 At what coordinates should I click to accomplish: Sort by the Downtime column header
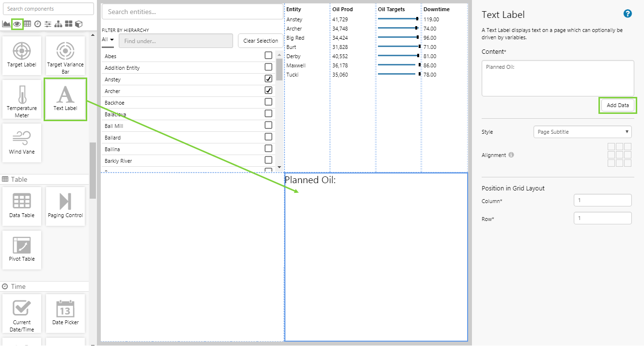point(437,9)
